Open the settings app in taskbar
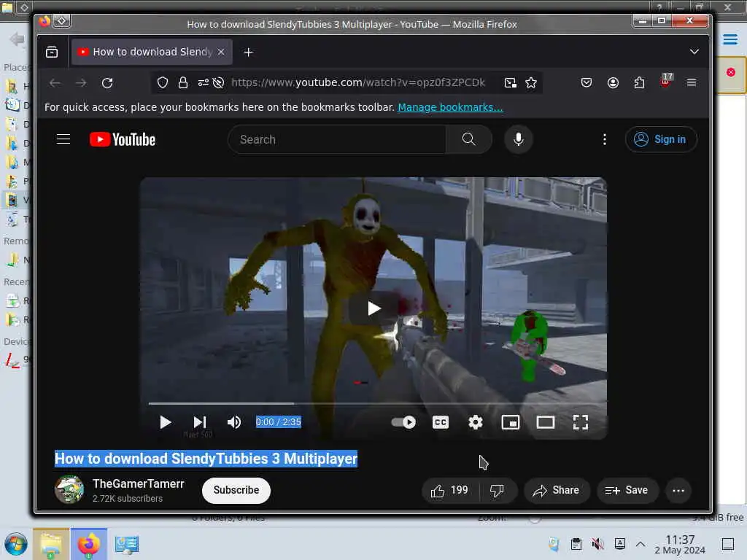Screen dimensions: 747x560 tap(127, 544)
